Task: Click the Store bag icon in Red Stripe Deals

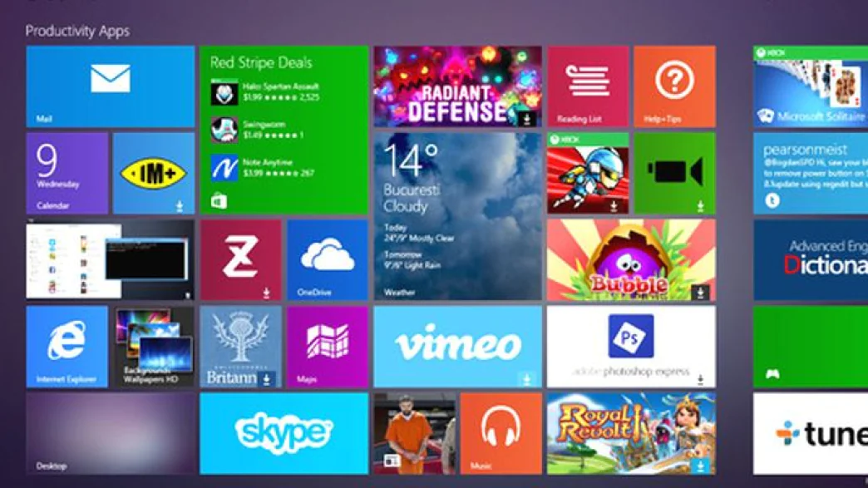Action: pos(219,201)
